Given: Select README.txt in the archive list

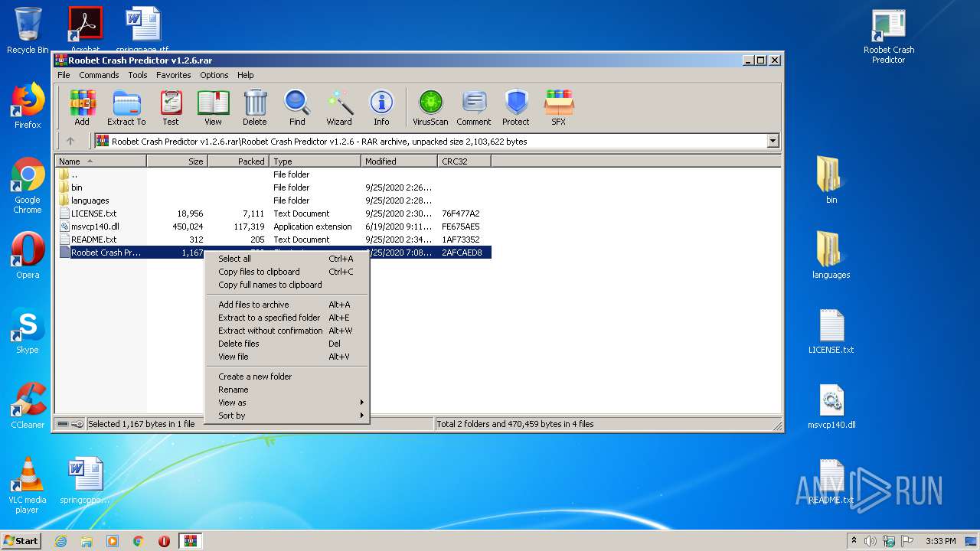Looking at the screenshot, I should point(93,240).
